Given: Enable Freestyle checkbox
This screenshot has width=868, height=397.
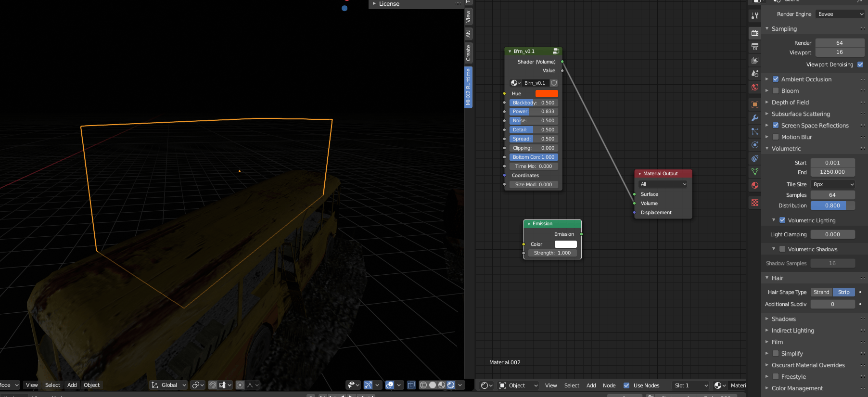Looking at the screenshot, I should 776,376.
